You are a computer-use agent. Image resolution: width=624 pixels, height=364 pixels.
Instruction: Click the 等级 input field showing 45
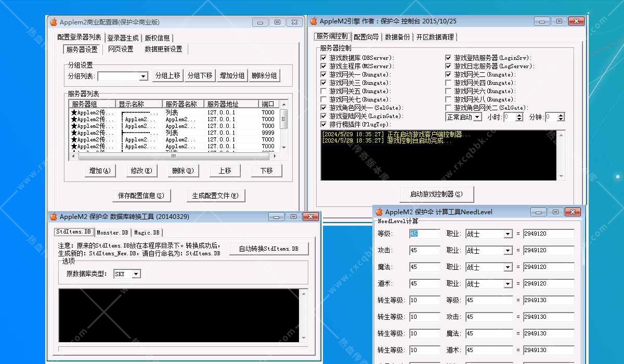click(x=424, y=234)
